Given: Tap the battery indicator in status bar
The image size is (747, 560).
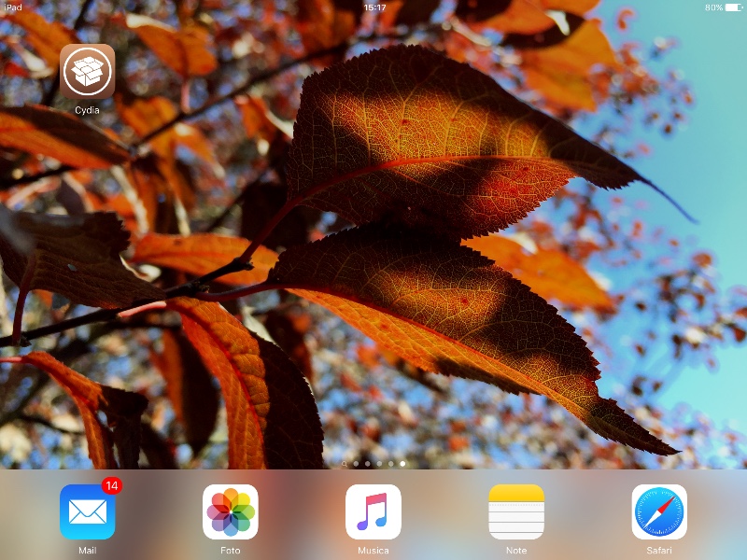Looking at the screenshot, I should click(734, 7).
